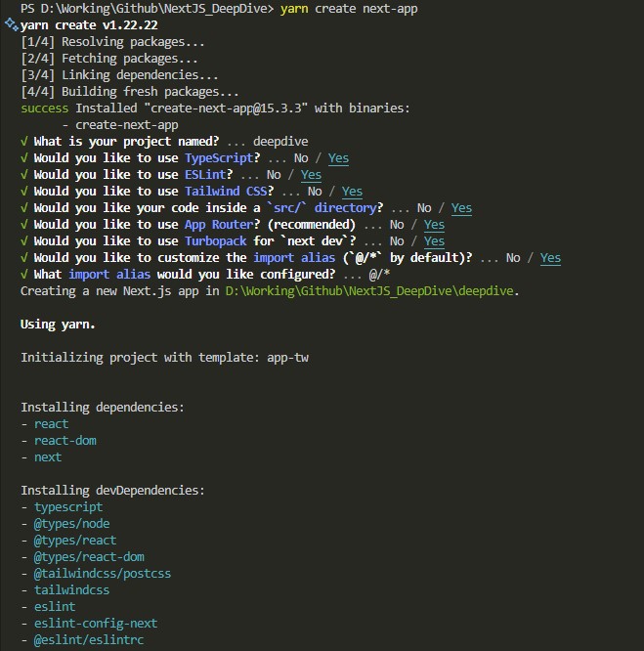This screenshot has width=644, height=651.
Task: Click the '@eslint/eslintrc' devDependency entry
Action: click(89, 640)
